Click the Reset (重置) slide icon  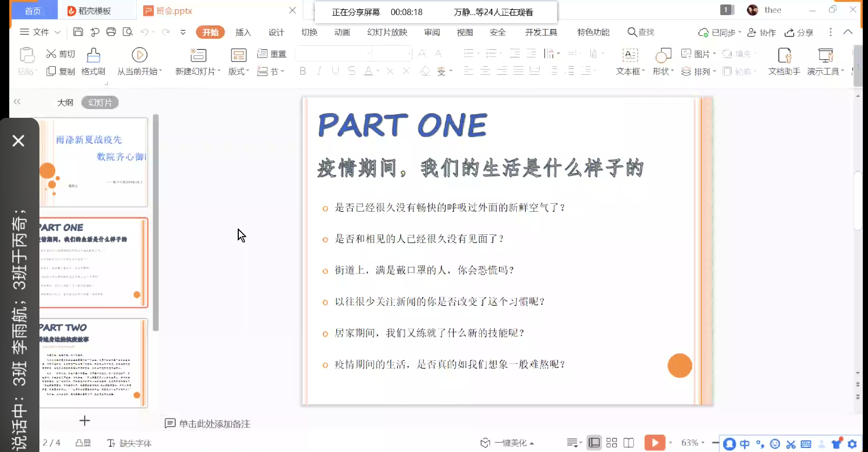point(262,54)
